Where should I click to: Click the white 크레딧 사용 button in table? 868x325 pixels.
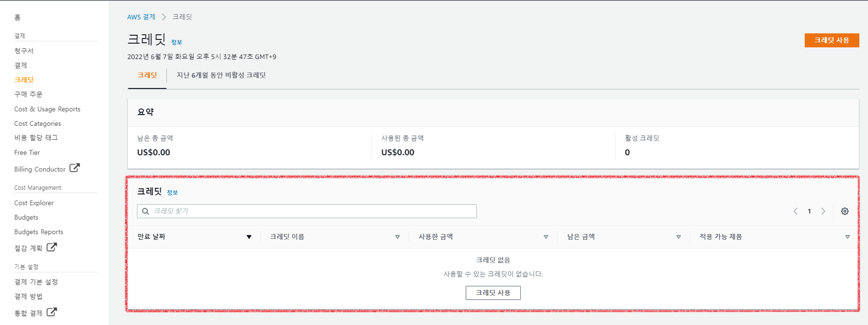pyautogui.click(x=493, y=293)
